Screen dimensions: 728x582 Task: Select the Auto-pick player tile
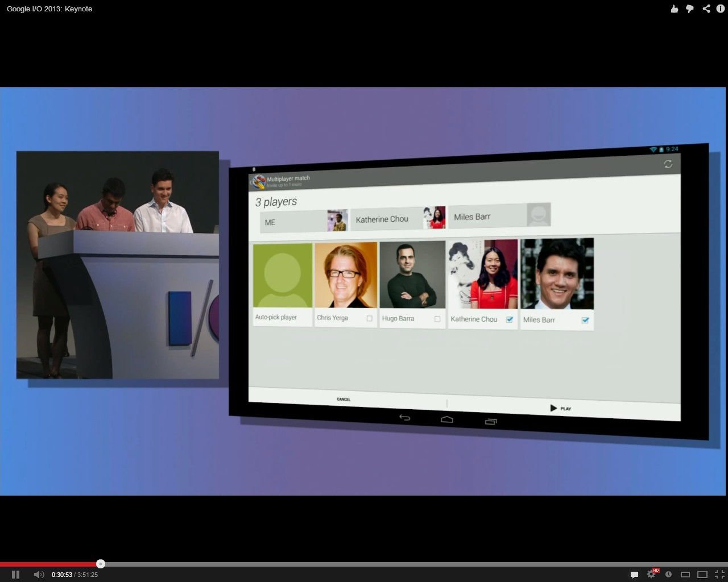point(283,284)
